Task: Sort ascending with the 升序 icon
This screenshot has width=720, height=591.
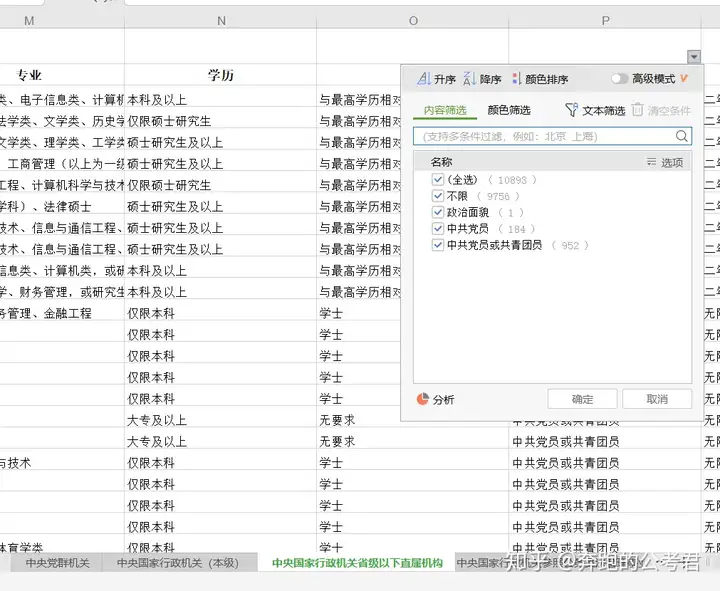Action: pos(423,79)
